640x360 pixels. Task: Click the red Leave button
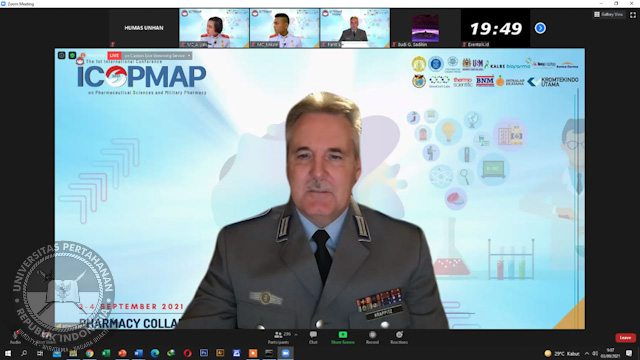click(625, 338)
